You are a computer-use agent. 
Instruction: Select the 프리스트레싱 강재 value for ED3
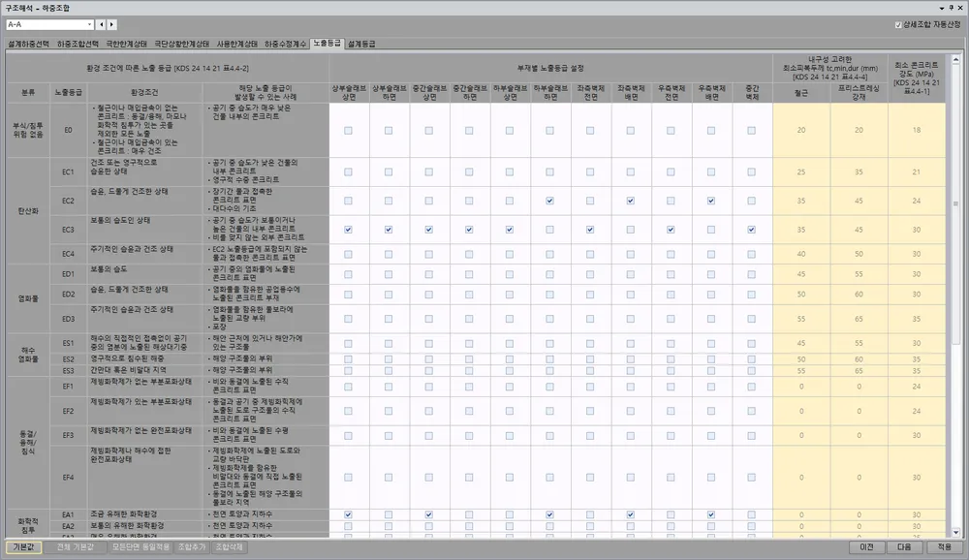pyautogui.click(x=859, y=319)
